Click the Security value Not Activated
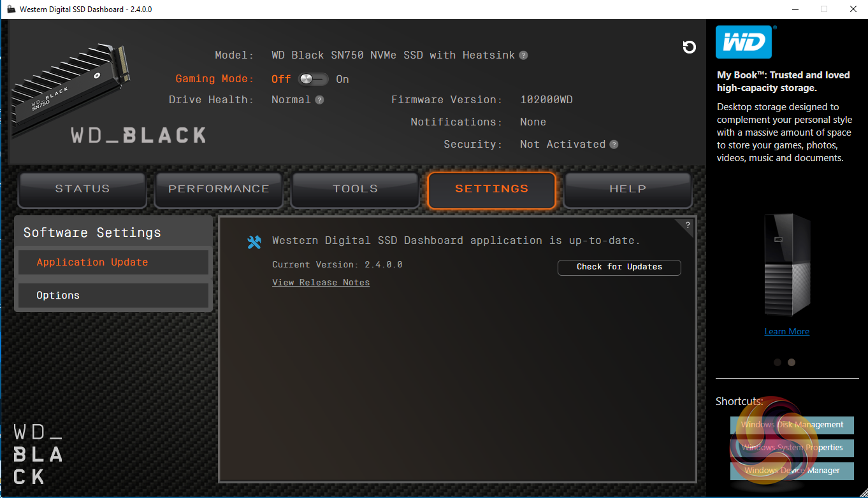868x498 pixels. point(563,145)
